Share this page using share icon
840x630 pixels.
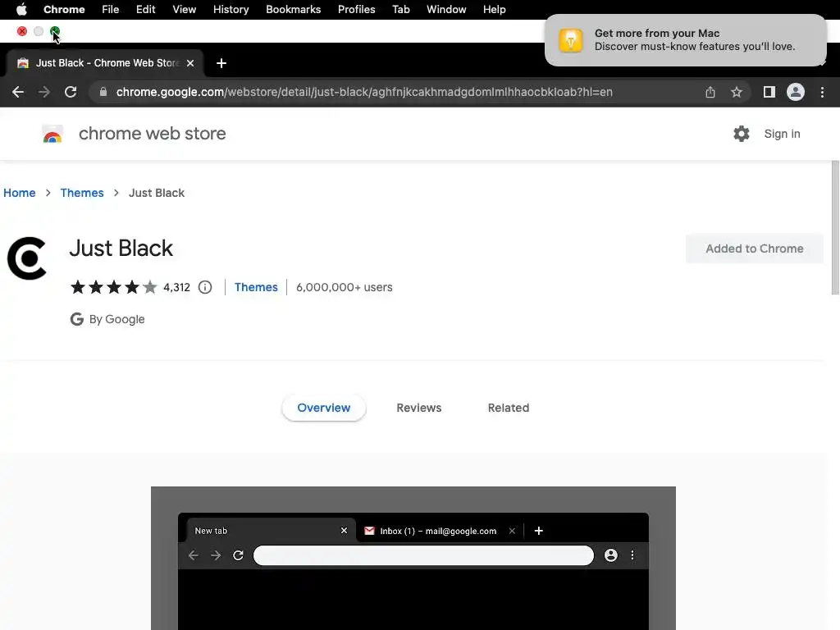click(x=710, y=92)
